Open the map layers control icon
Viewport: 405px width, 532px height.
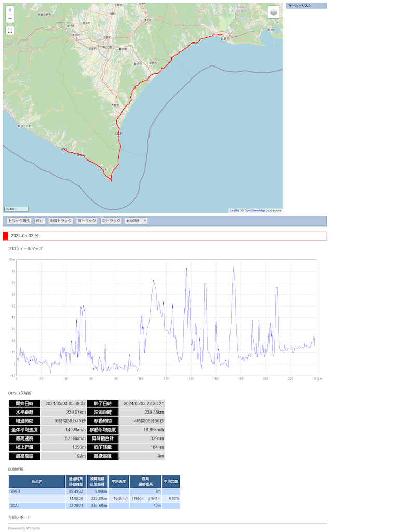point(274,12)
